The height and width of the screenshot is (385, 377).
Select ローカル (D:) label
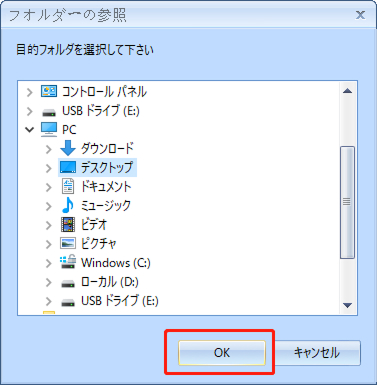click(x=110, y=282)
